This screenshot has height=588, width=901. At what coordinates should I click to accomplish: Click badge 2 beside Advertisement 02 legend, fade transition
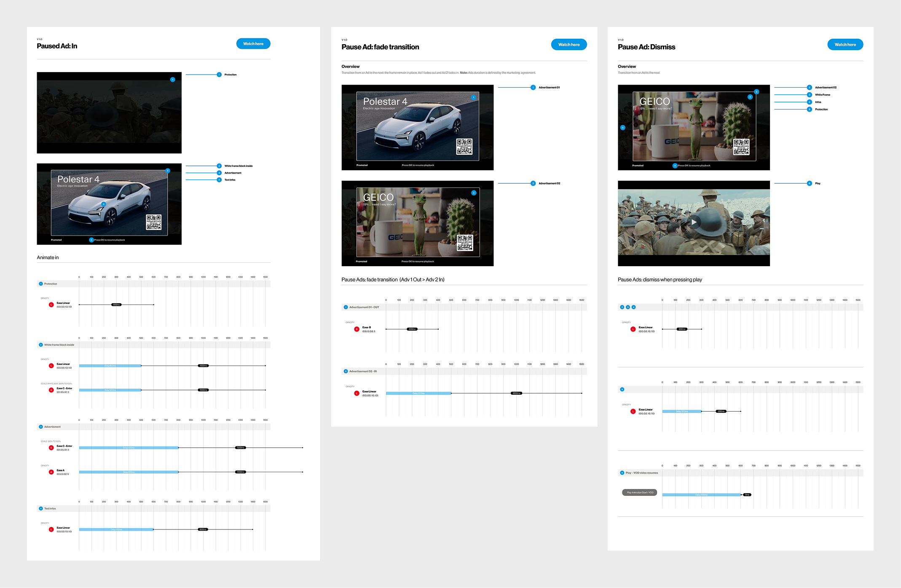pos(533,183)
